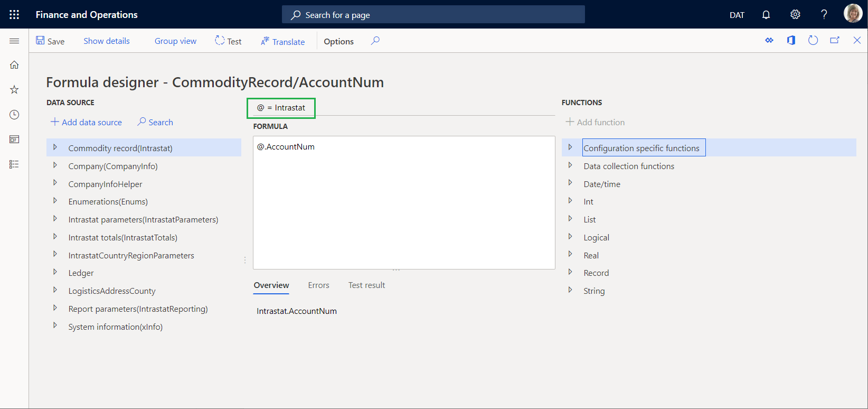Click the Save button
Viewport: 868px width, 409px height.
click(50, 41)
